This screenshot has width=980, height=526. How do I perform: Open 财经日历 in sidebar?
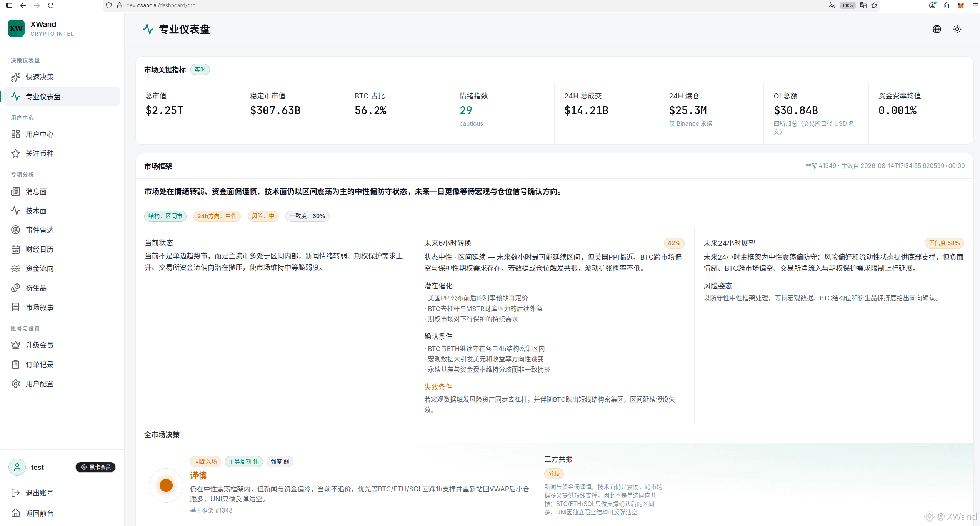[62, 249]
